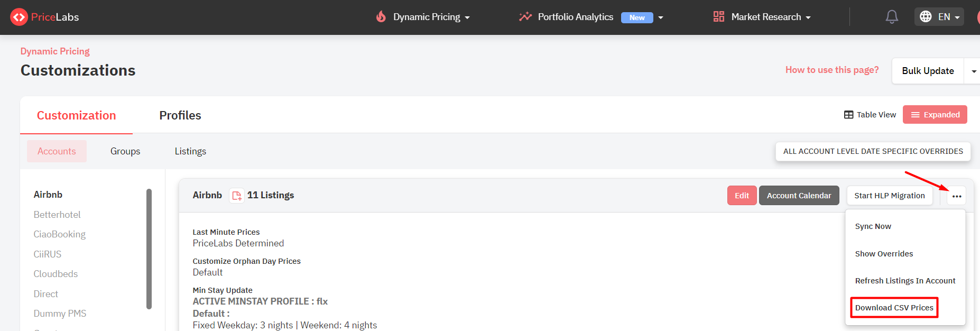Viewport: 980px width, 331px height.
Task: Select Dummy PMS in the accounts list
Action: click(x=60, y=314)
